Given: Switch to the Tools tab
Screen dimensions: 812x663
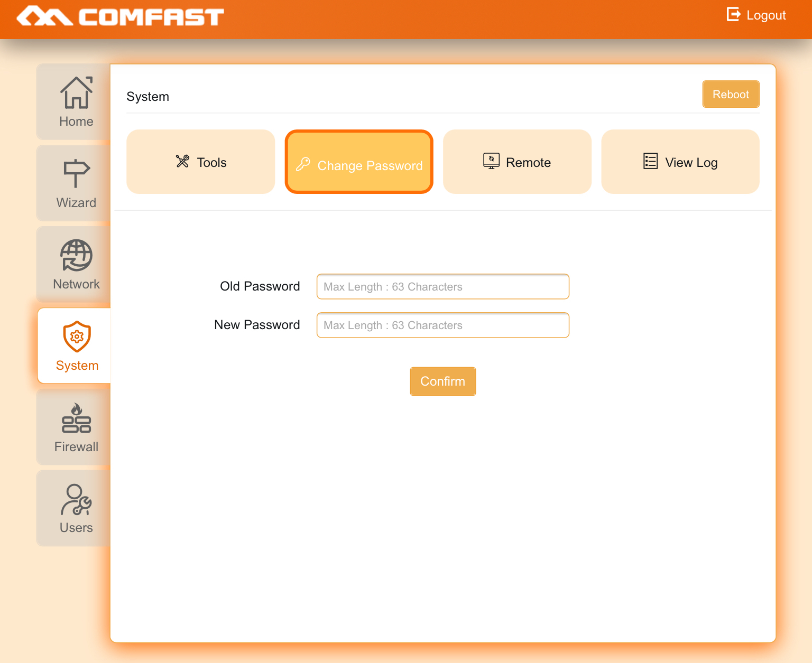Looking at the screenshot, I should (201, 162).
